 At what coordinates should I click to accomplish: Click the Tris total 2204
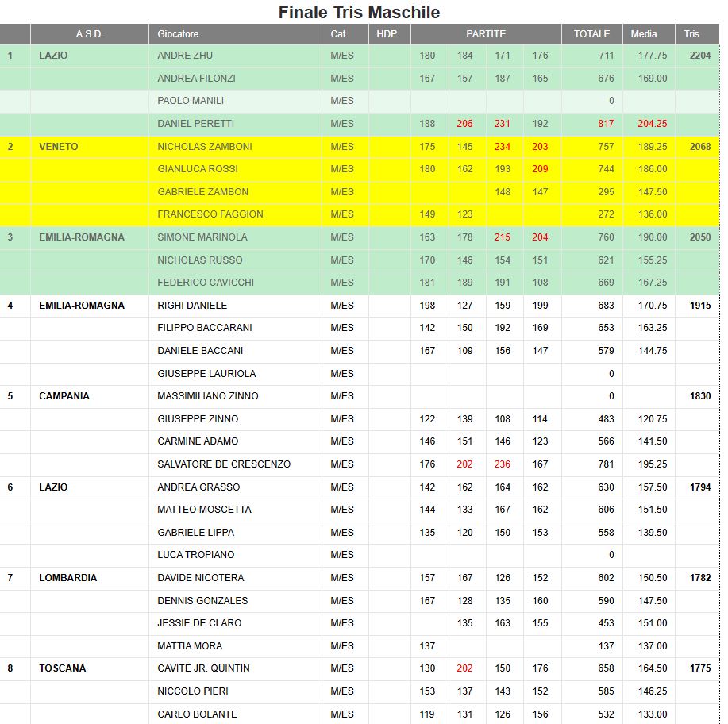699,56
